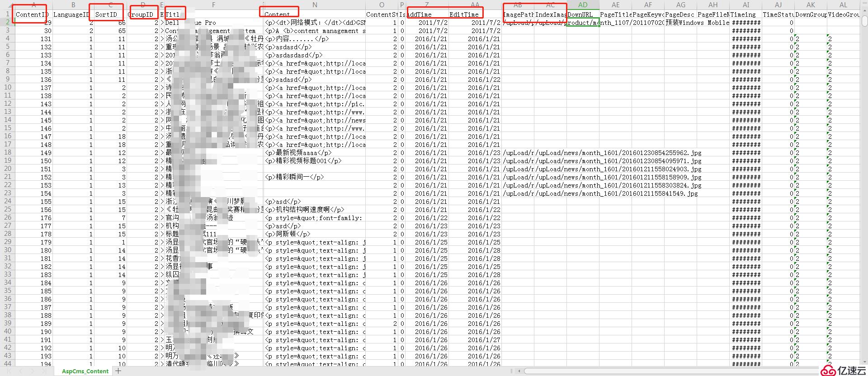Select column AL header

(x=844, y=5)
